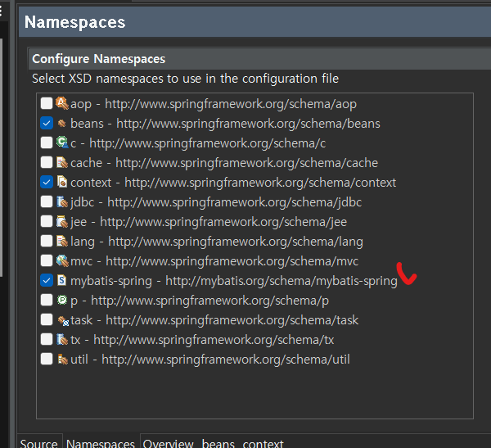Click the Namespaces page title
Screen dimensions: 491x448
click(x=74, y=22)
